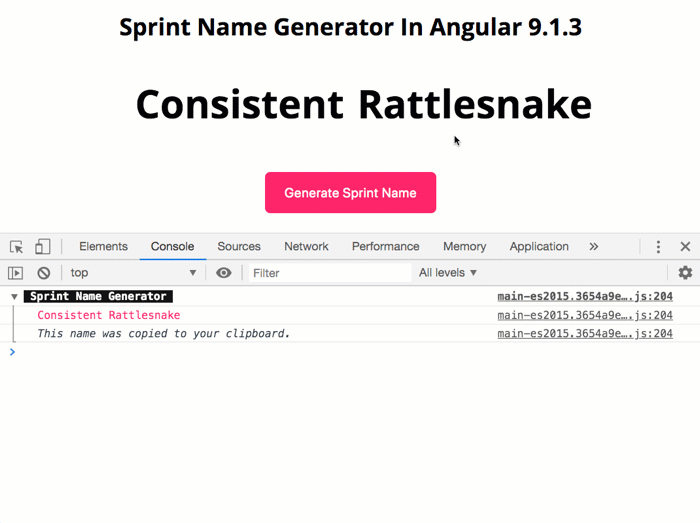Show the console sidebar icon

coord(16,273)
